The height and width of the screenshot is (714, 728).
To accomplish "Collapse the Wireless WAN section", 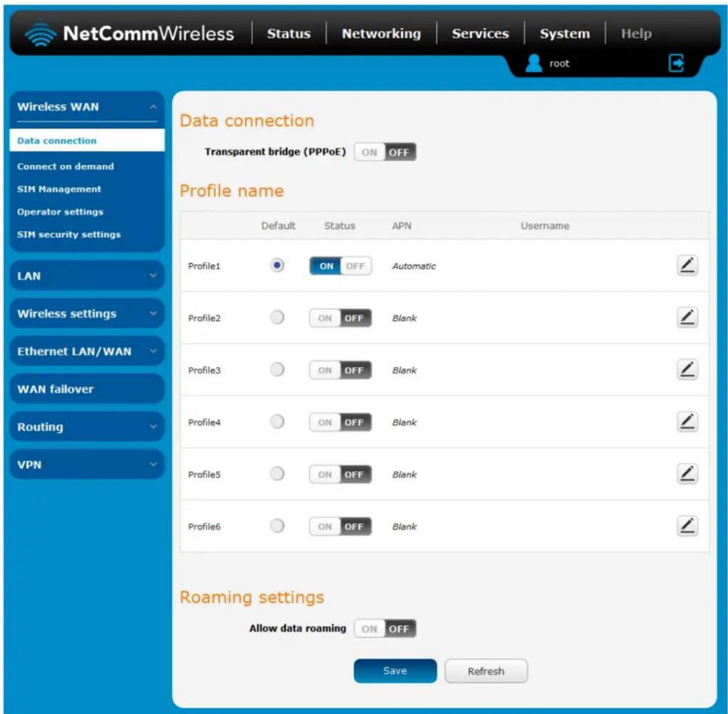I will pyautogui.click(x=87, y=107).
